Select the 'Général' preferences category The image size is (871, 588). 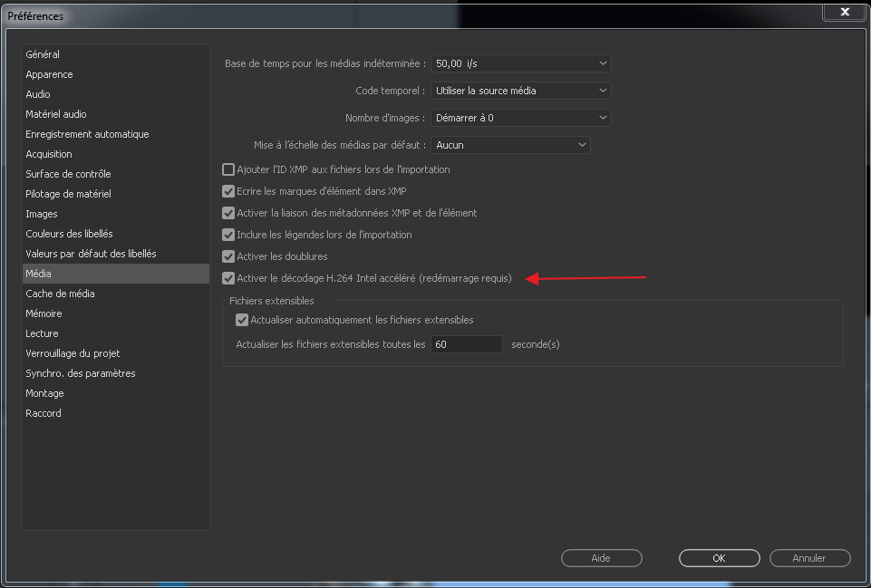coord(43,54)
